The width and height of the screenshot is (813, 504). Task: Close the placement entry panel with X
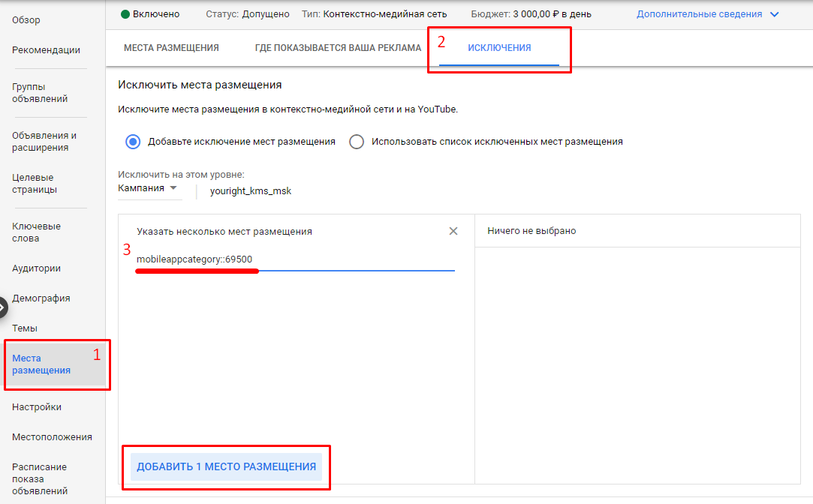[x=453, y=231]
